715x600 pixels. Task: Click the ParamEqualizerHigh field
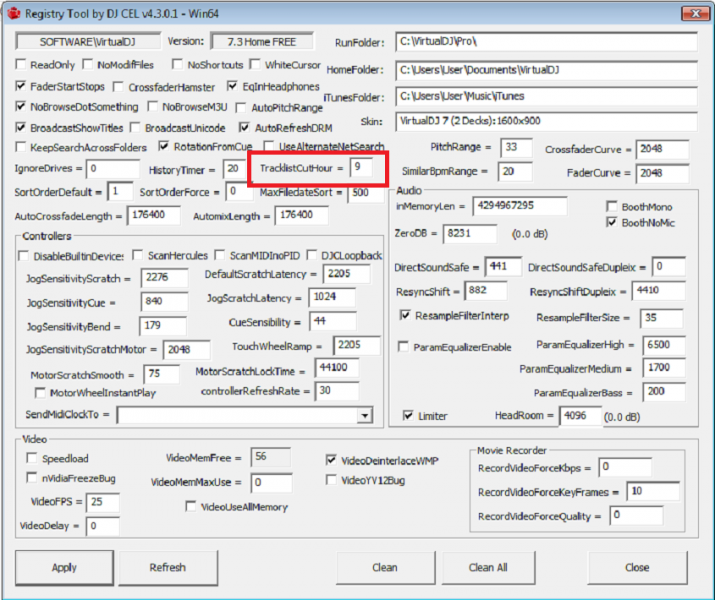click(x=664, y=345)
